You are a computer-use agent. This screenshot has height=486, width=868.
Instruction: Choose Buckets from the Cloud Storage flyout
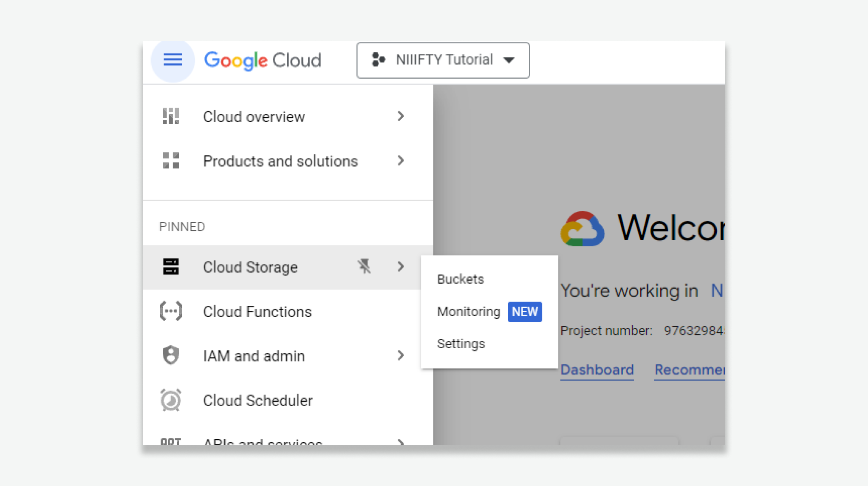[461, 279]
